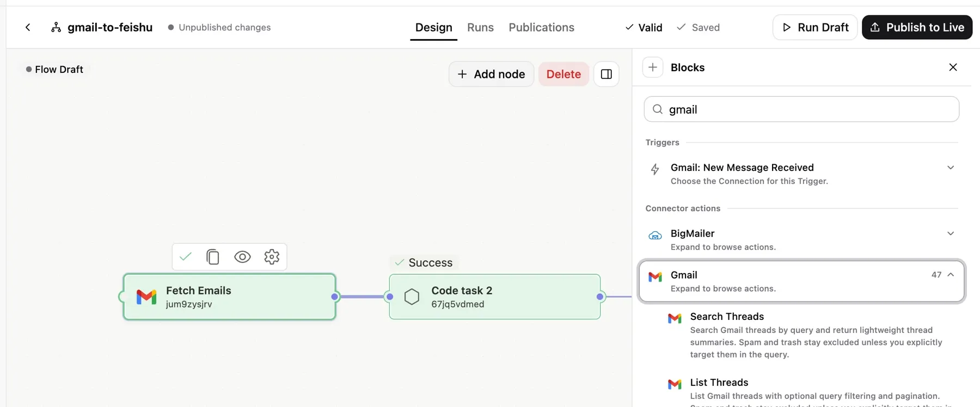The height and width of the screenshot is (407, 980).
Task: Click the Valid status indicator
Action: pos(644,27)
